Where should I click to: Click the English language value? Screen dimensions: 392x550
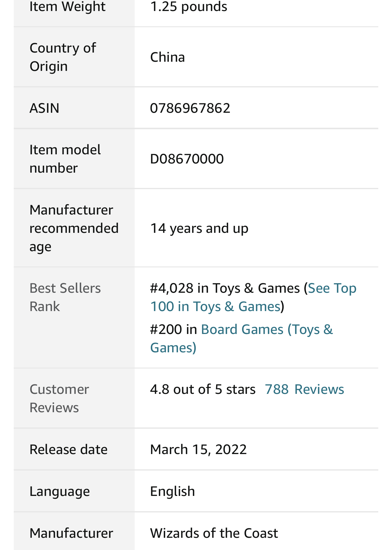[x=172, y=491]
